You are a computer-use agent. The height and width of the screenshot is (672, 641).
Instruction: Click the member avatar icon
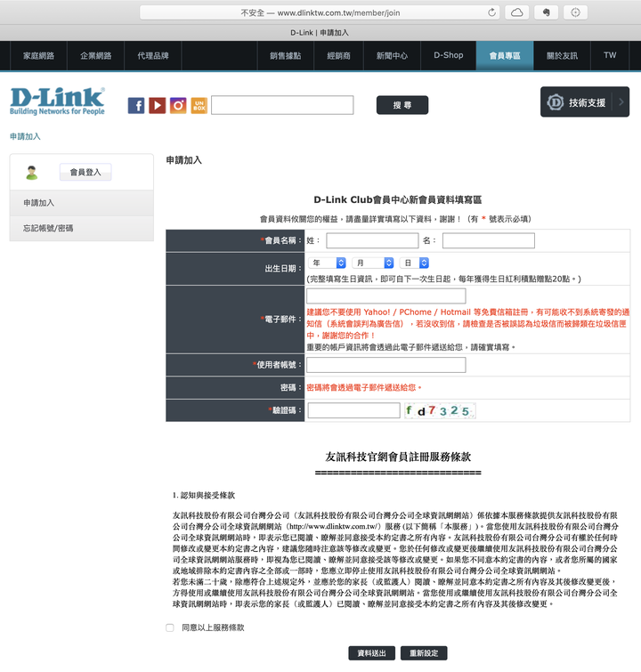(32, 173)
